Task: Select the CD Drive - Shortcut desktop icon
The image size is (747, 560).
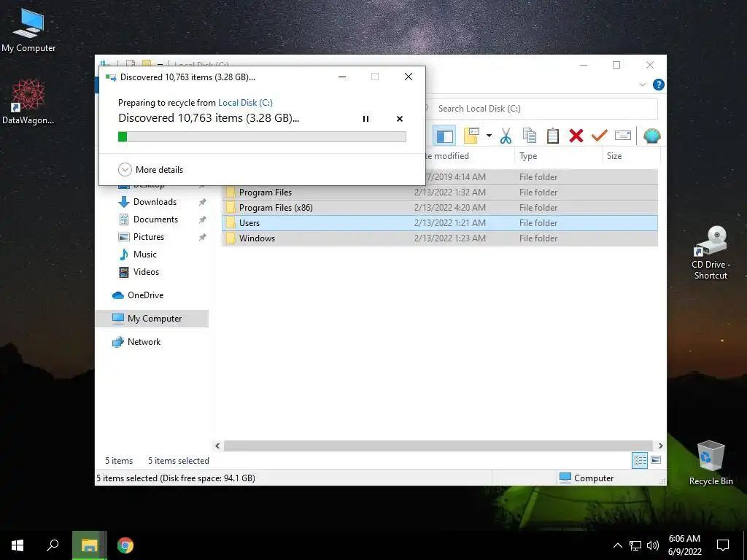Action: [x=711, y=253]
